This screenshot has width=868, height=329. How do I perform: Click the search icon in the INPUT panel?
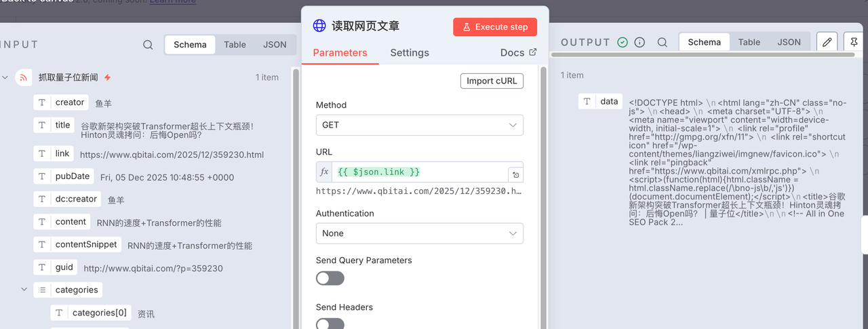[x=148, y=45]
